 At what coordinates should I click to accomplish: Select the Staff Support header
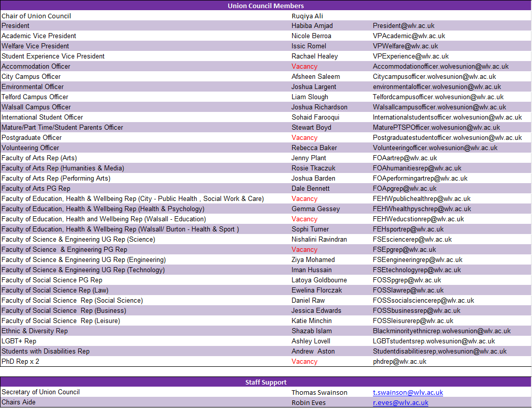266,382
